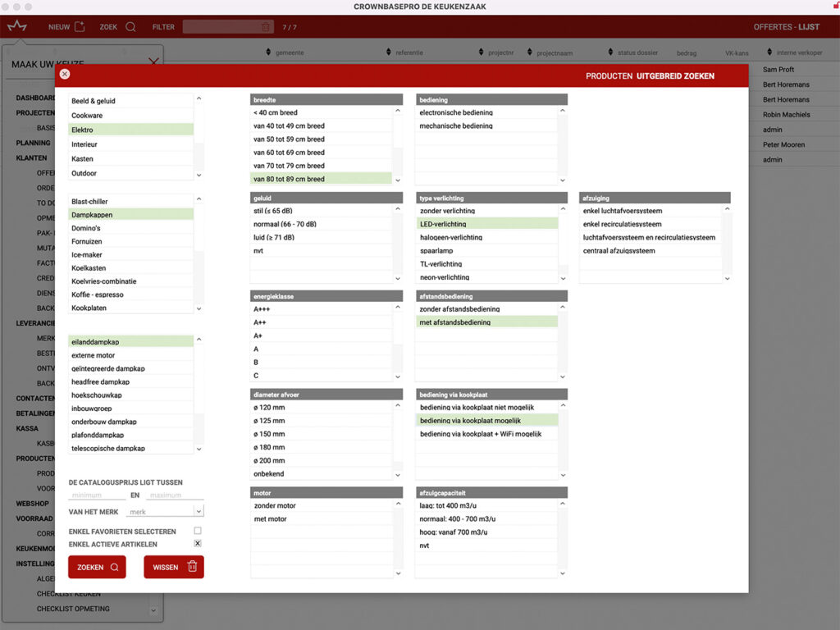Click the crown logo icon

click(x=17, y=26)
